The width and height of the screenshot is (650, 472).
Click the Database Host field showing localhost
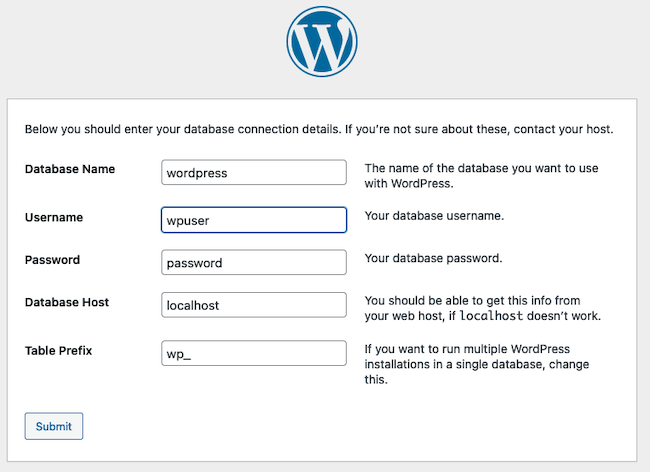click(253, 305)
